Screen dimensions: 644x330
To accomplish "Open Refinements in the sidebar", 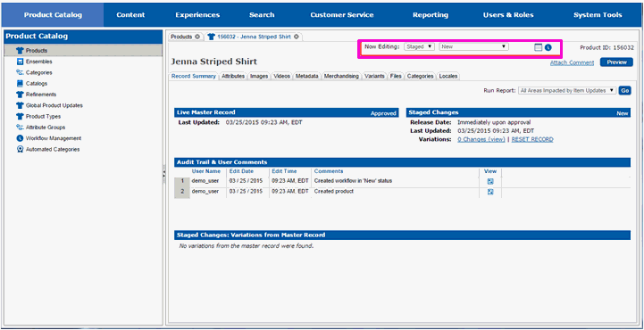I will point(41,95).
